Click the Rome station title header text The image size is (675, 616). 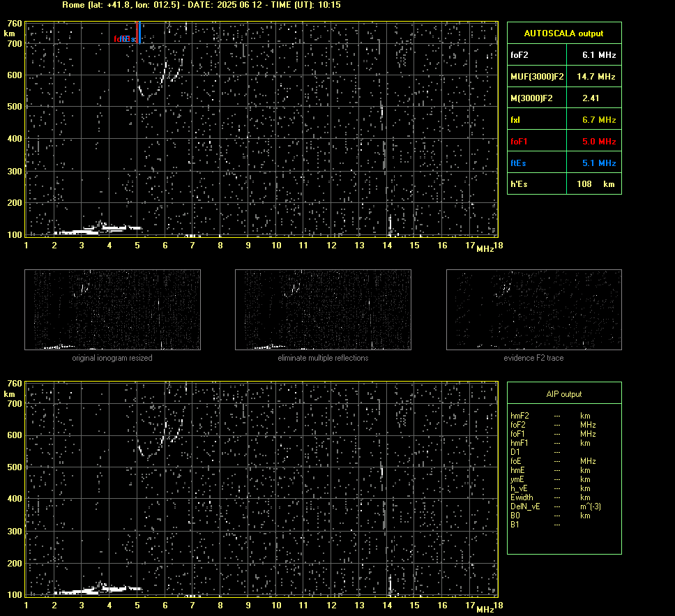pyautogui.click(x=201, y=5)
